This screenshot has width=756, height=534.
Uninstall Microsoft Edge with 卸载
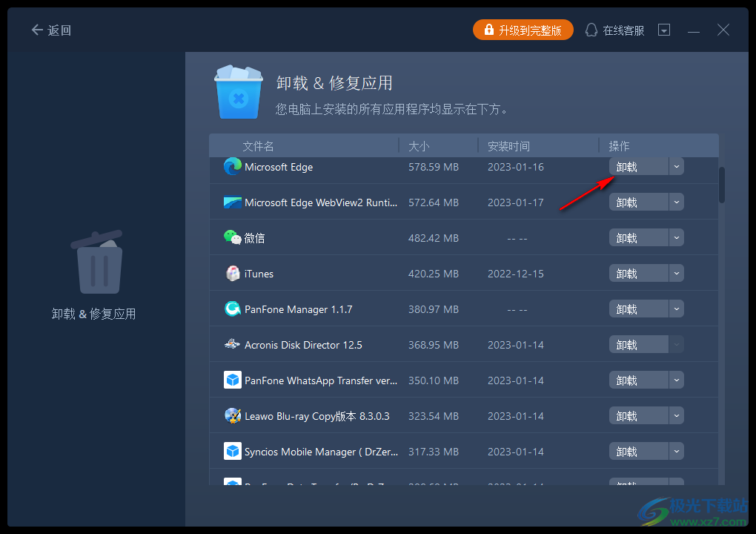[x=639, y=167]
